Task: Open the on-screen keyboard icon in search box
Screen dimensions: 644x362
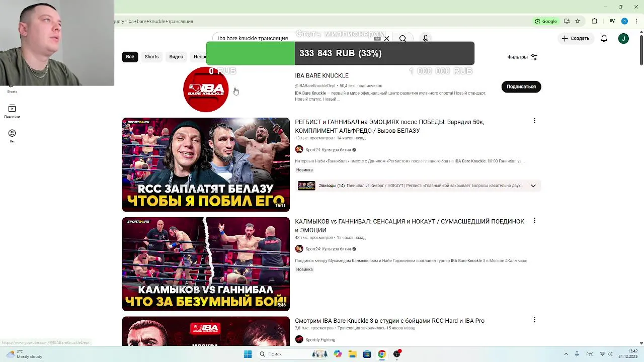Action: tap(377, 38)
